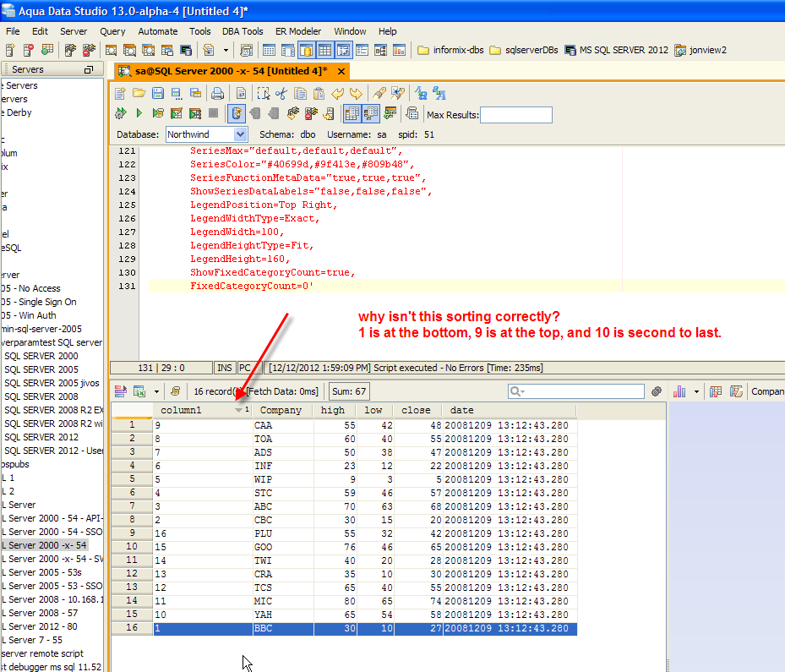Viewport: 785px width, 672px height.
Task: Click the gray Stop execution square icon
Action: 213,113
